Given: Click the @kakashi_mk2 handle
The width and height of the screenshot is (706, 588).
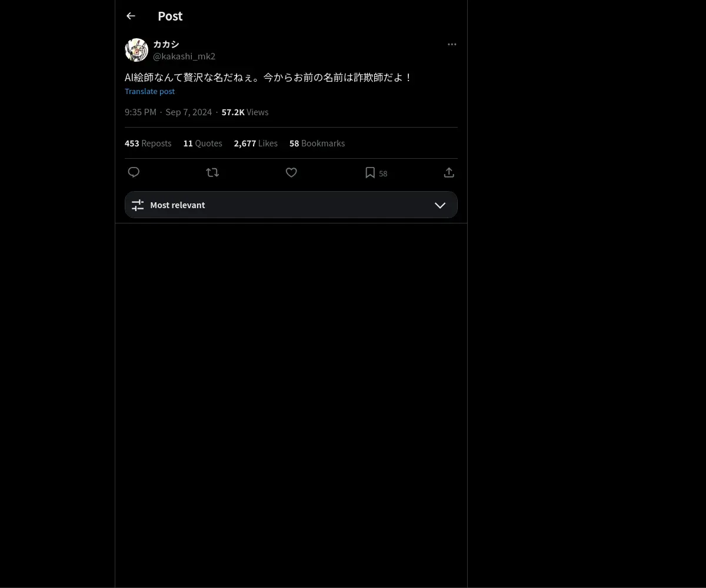Looking at the screenshot, I should [x=184, y=56].
